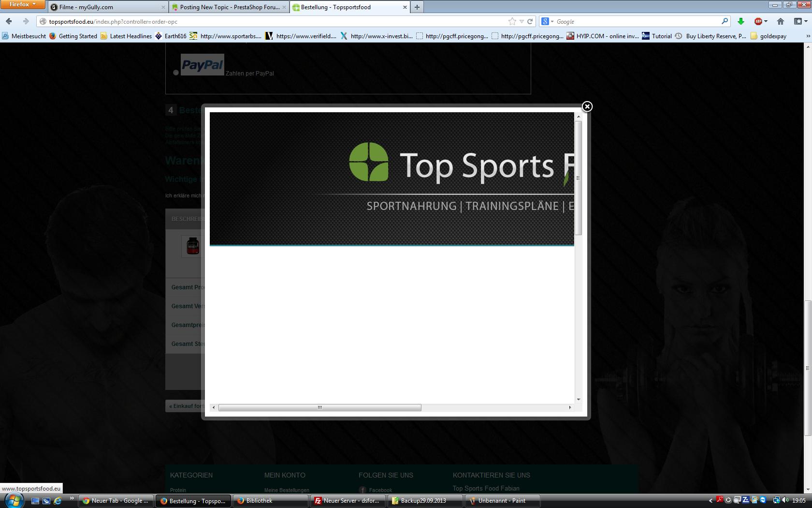Launch Internet Explorer from quick launch

coord(57,501)
